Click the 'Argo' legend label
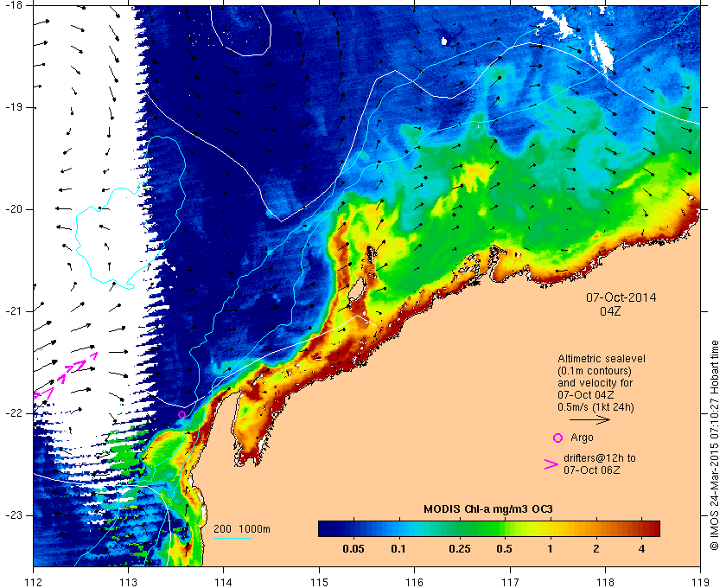 (x=582, y=438)
